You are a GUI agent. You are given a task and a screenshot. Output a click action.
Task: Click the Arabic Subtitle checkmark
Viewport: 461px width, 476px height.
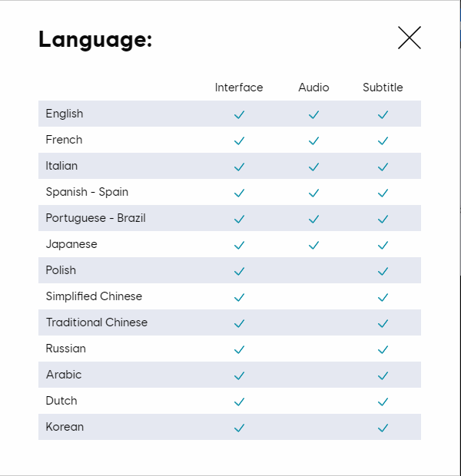[383, 375]
